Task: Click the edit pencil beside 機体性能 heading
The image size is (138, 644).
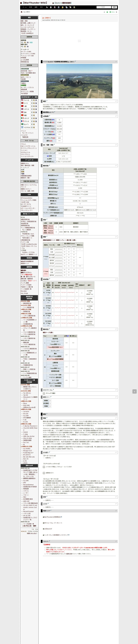Action: 49,165
